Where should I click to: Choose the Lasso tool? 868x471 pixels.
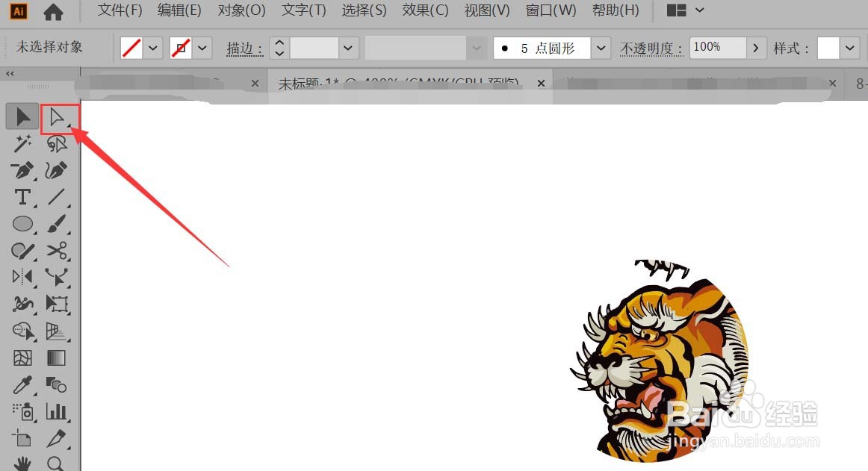57,144
